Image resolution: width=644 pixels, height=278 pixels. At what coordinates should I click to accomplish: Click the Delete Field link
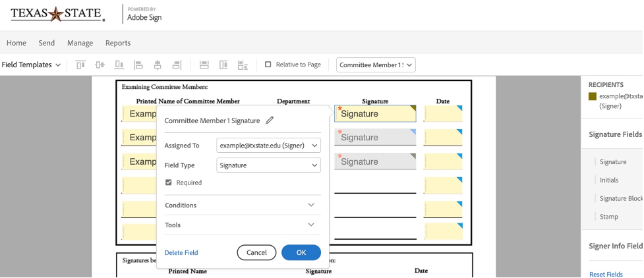pyautogui.click(x=181, y=252)
